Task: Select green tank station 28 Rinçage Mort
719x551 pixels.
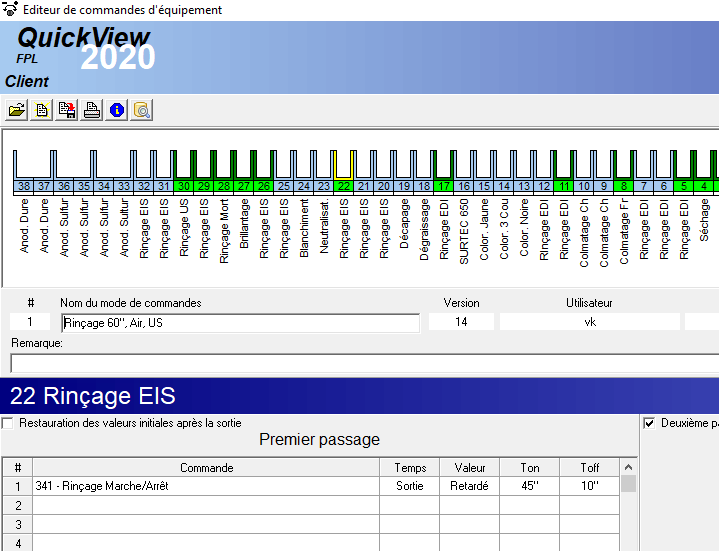Action: [x=224, y=186]
